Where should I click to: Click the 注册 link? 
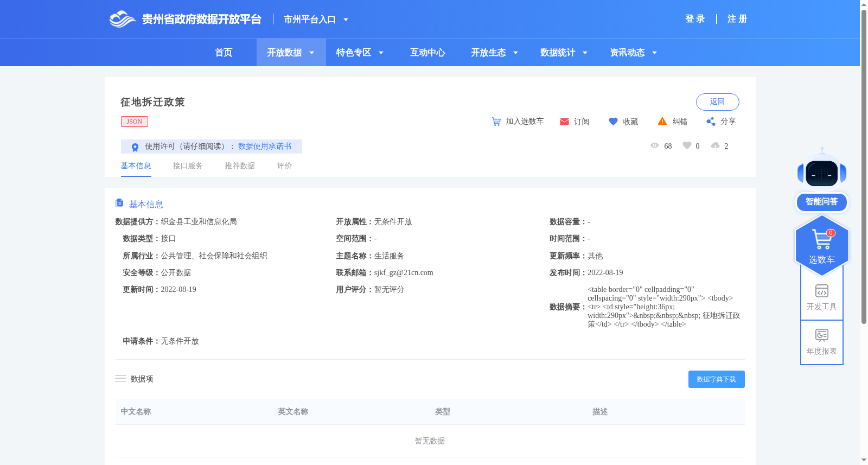coord(737,19)
